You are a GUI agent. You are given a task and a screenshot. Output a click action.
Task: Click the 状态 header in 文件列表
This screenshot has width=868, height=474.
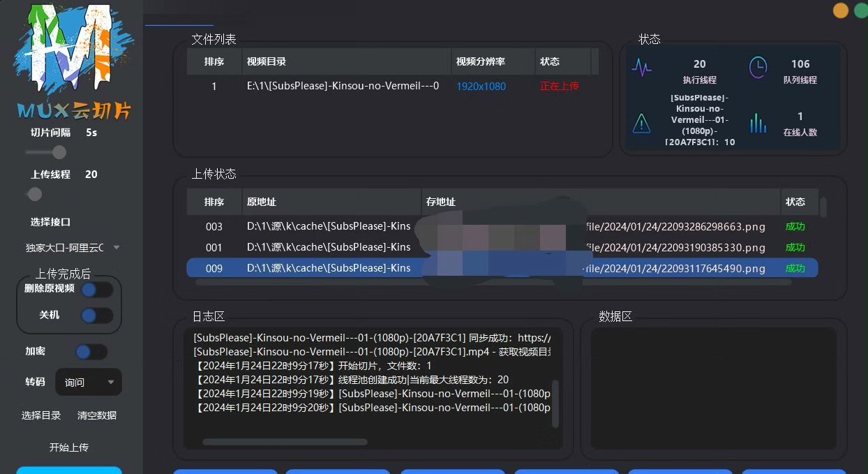[563, 61]
